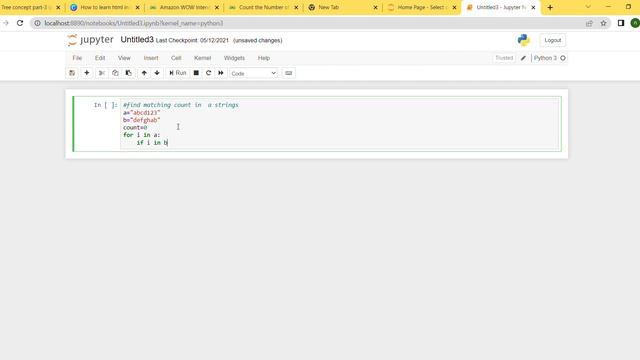View site information icon in address bar

pos(37,23)
